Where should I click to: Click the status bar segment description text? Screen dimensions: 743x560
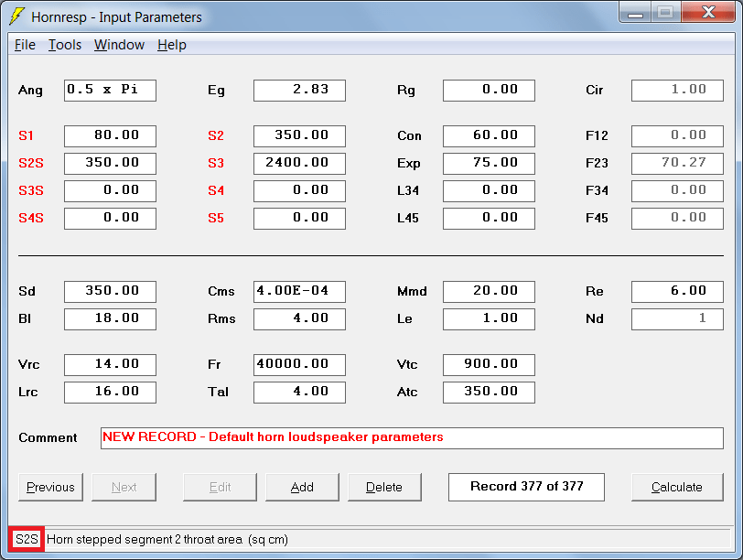coord(167,540)
